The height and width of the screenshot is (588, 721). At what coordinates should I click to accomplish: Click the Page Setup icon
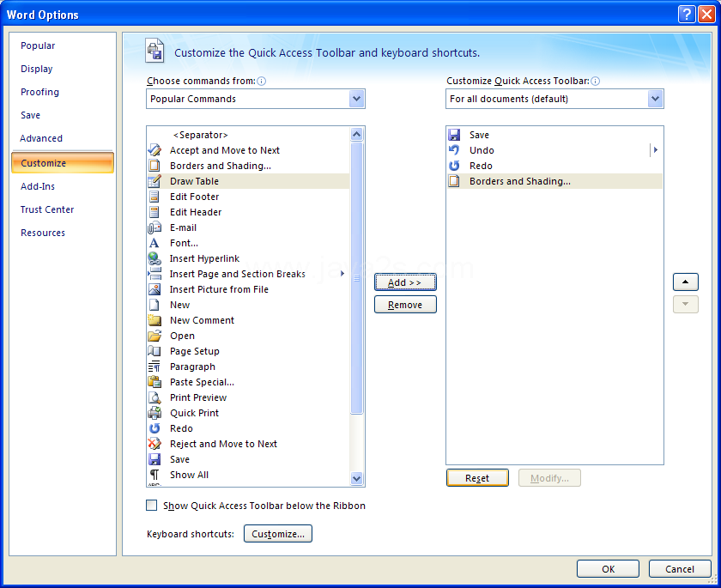154,351
